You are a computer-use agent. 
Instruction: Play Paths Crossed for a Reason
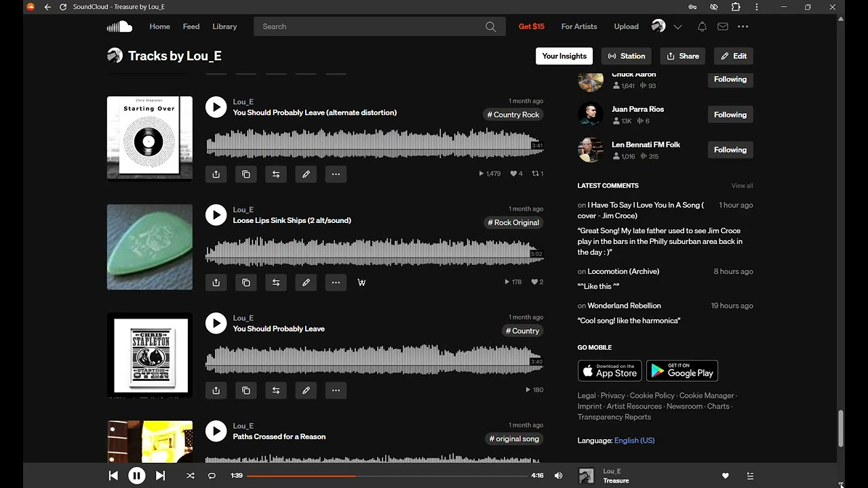pyautogui.click(x=216, y=431)
